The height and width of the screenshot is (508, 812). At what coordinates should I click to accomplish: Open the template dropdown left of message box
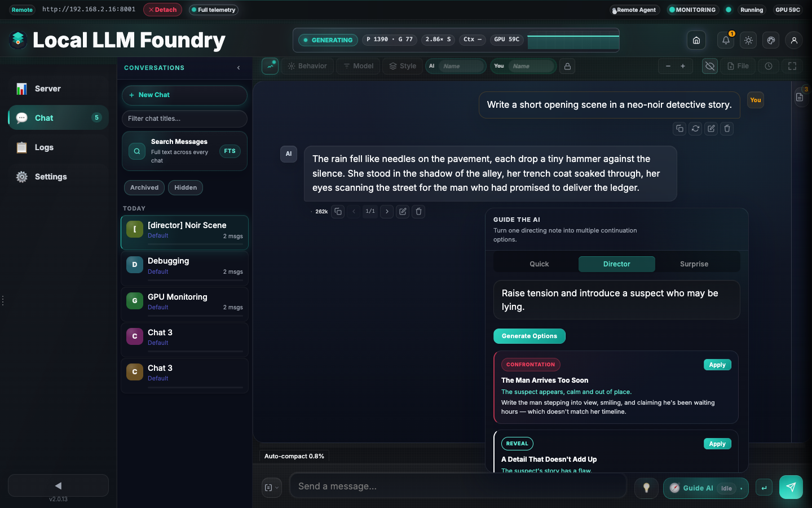tap(272, 488)
